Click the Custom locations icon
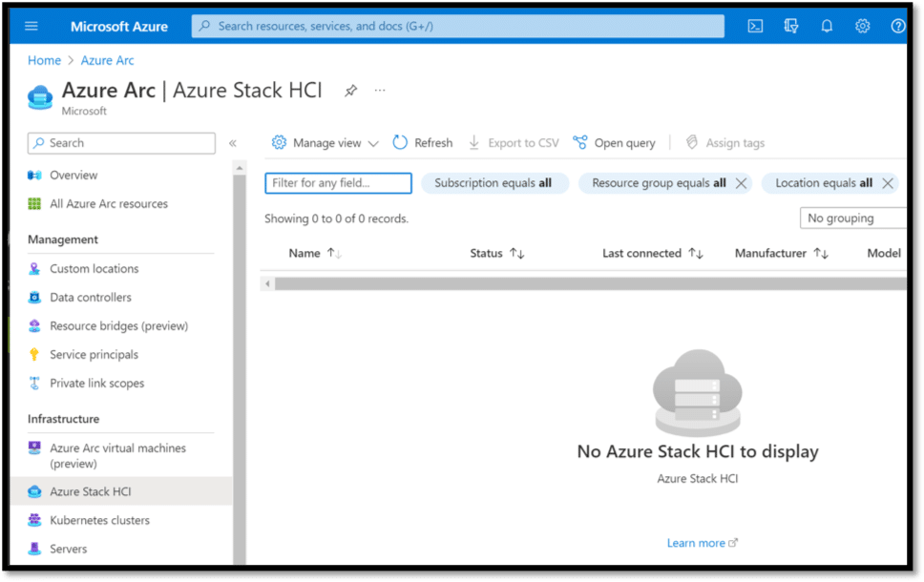Image resolution: width=924 pixels, height=582 pixels. [x=34, y=269]
